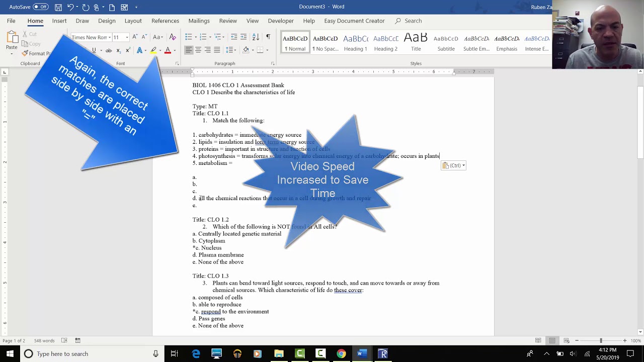This screenshot has height=362, width=644.
Task: Apply the Heading 1 style
Action: click(355, 43)
